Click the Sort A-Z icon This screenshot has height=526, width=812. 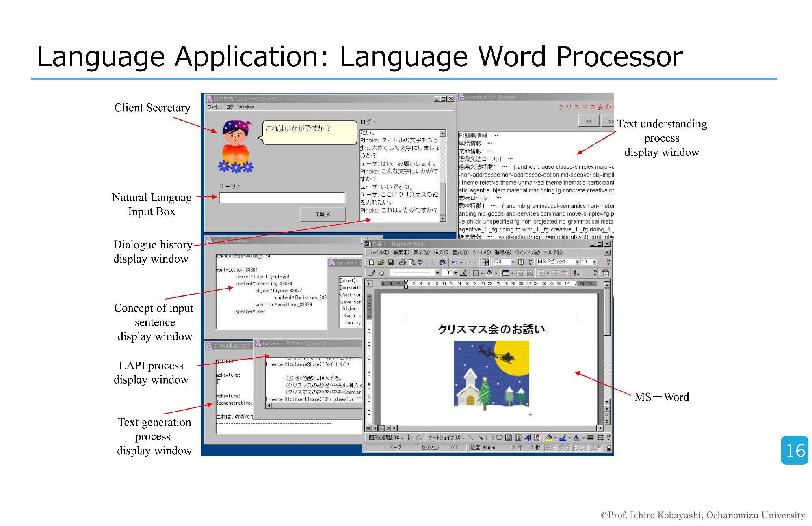(576, 273)
